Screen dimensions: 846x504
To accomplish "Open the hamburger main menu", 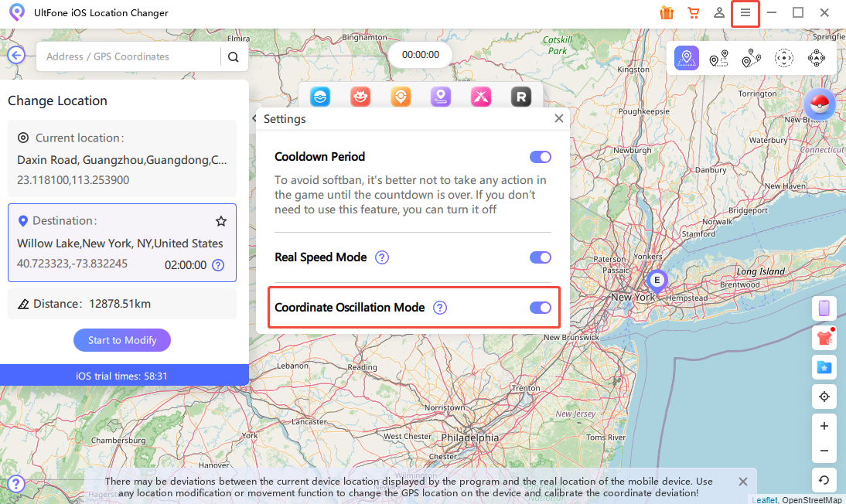I will coord(745,12).
